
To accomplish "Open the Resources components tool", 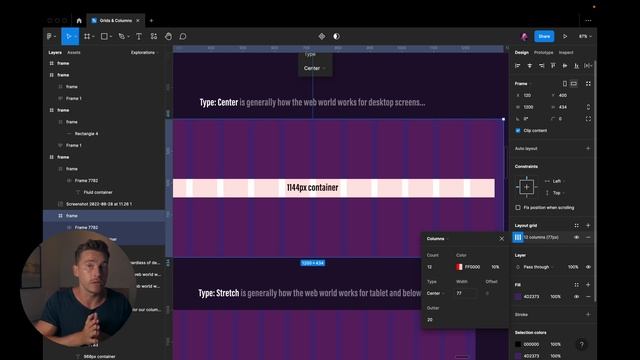I will point(153,36).
